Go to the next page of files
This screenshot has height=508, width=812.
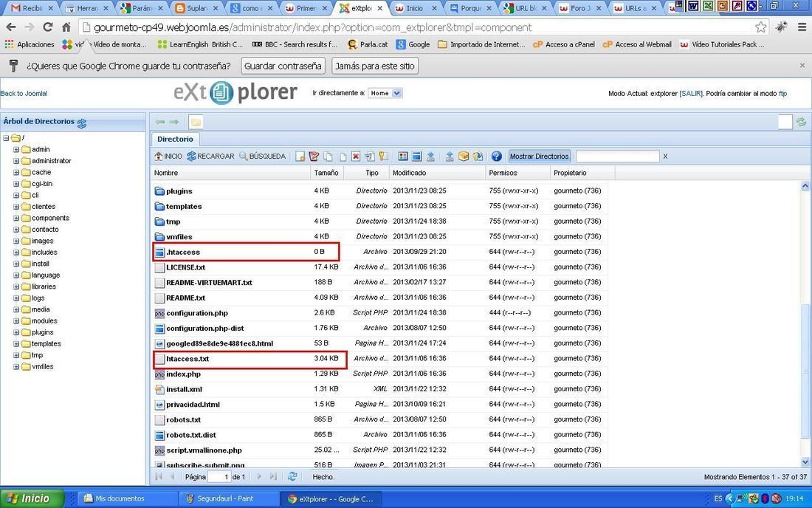click(259, 476)
